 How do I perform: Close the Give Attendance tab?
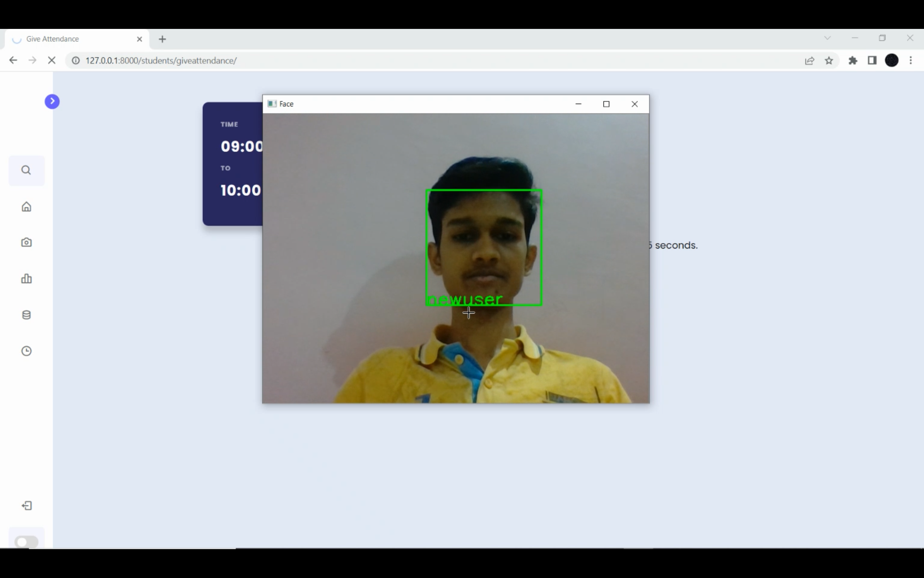(139, 39)
